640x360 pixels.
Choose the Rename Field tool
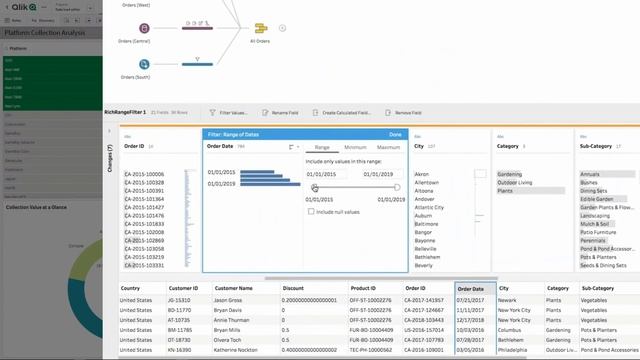pos(280,113)
